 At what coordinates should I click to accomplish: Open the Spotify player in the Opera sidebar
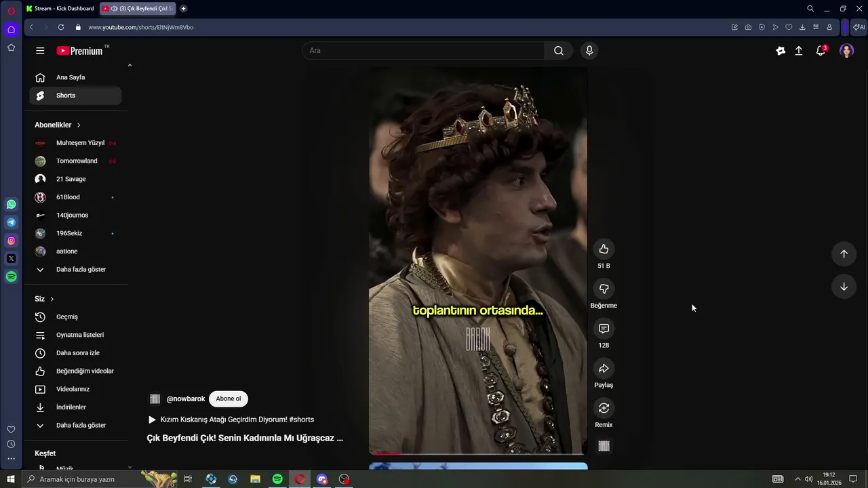pyautogui.click(x=12, y=277)
